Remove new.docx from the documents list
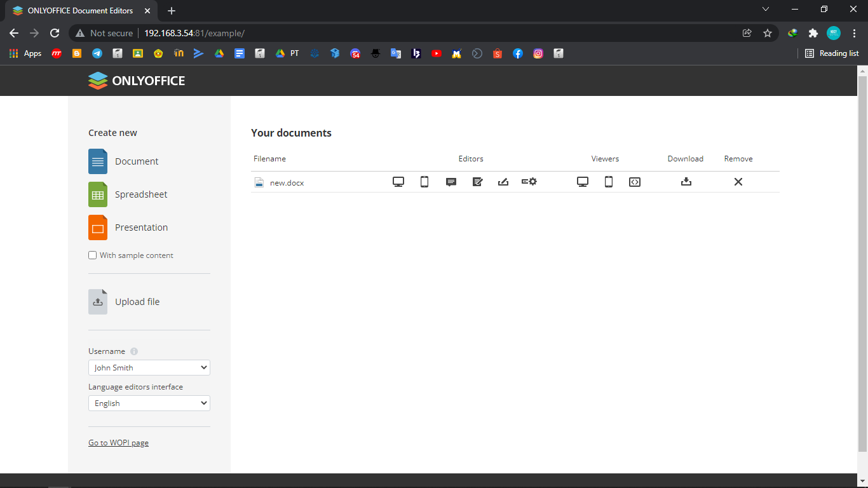 pyautogui.click(x=738, y=182)
